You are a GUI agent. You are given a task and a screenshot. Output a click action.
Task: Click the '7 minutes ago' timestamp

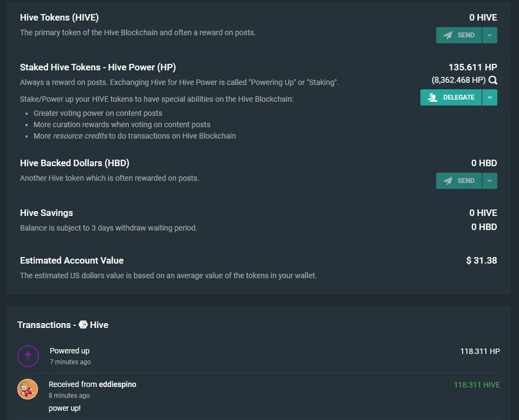point(70,362)
